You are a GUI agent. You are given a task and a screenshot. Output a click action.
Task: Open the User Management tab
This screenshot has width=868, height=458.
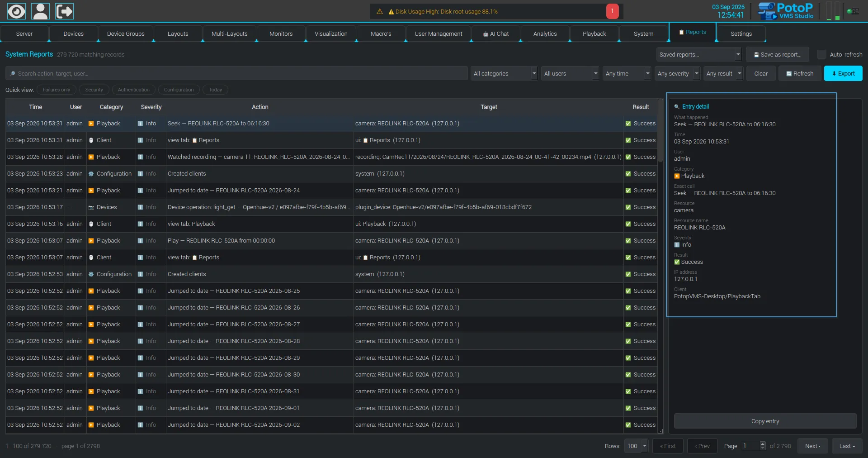tap(438, 33)
